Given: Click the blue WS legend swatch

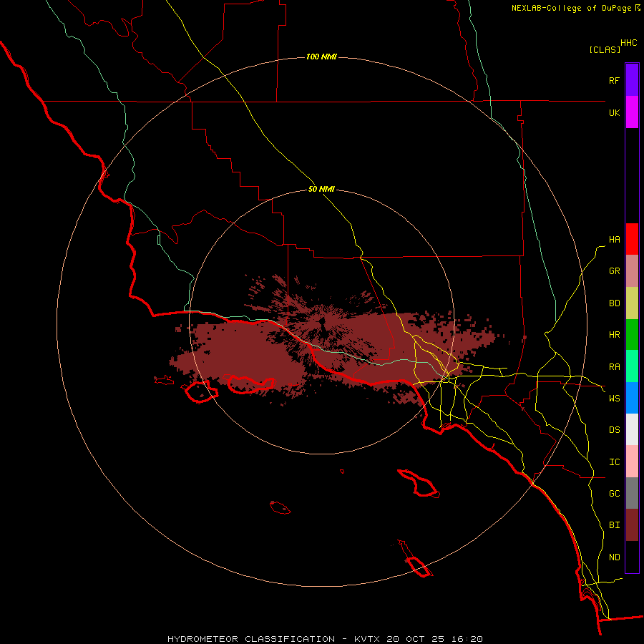Looking at the screenshot, I should (x=632, y=398).
